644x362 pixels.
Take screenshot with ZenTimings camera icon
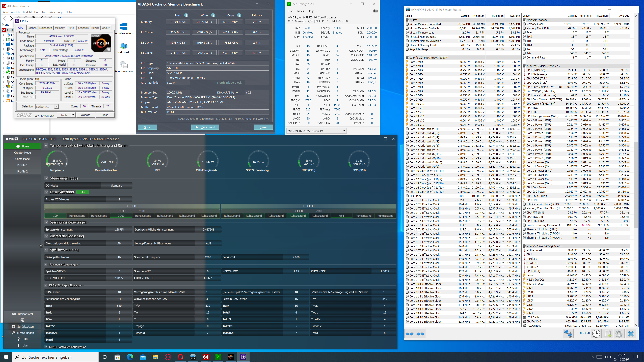[x=375, y=11]
